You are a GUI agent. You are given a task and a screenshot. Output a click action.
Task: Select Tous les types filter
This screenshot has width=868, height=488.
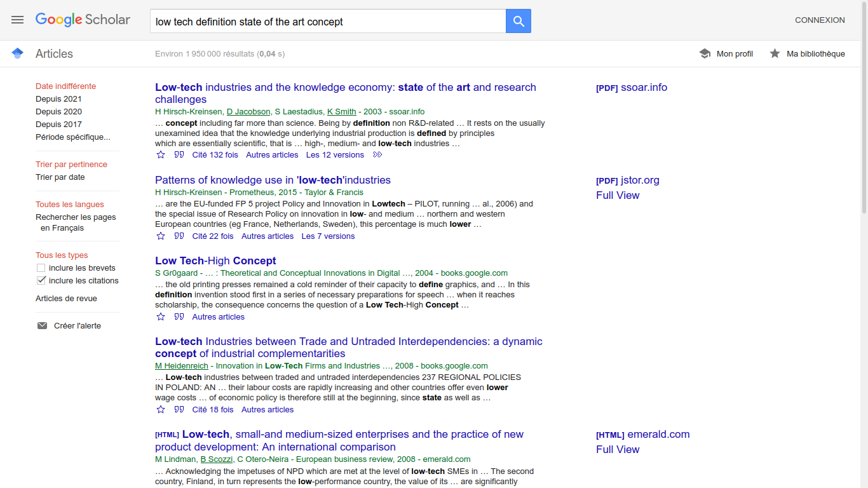[62, 255]
